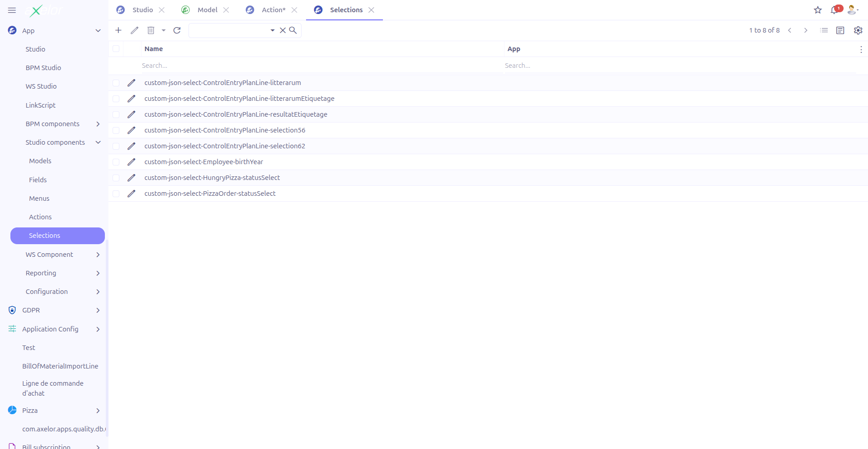Viewport: 868px width, 449px height.
Task: Open the notifications bell
Action: tap(834, 10)
